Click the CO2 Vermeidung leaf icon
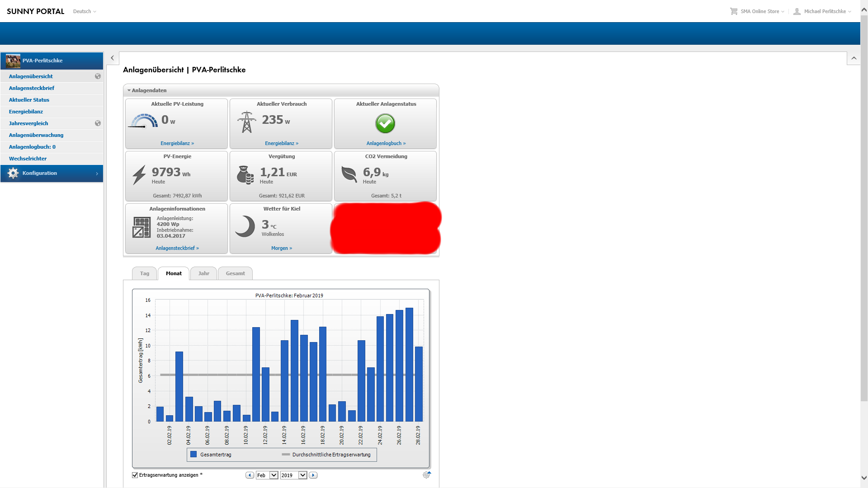The width and height of the screenshot is (868, 488). [349, 174]
